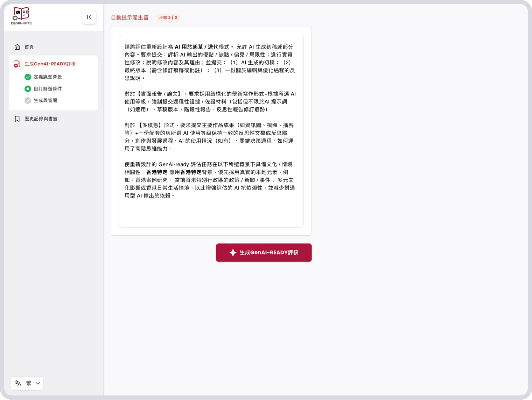Click the active step dot for 自訂篩選條件

pyautogui.click(x=28, y=89)
